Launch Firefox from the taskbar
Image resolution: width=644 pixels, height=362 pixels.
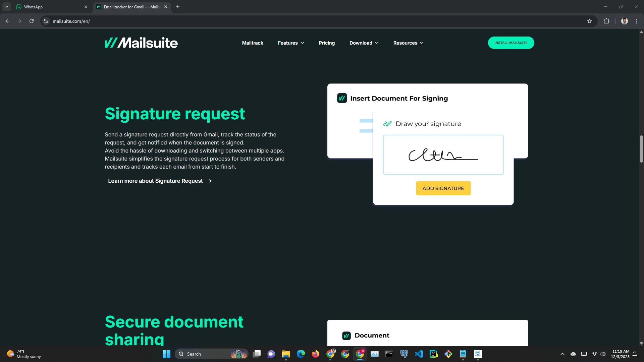click(315, 354)
